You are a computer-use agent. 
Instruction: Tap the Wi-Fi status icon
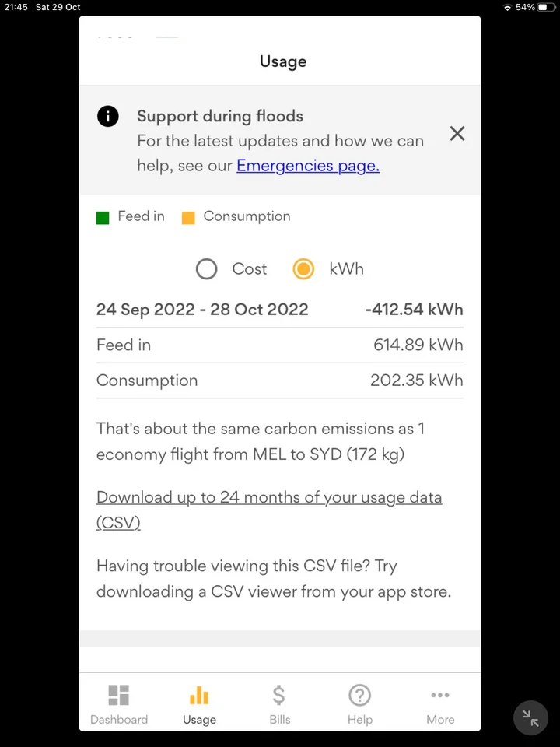pyautogui.click(x=508, y=7)
